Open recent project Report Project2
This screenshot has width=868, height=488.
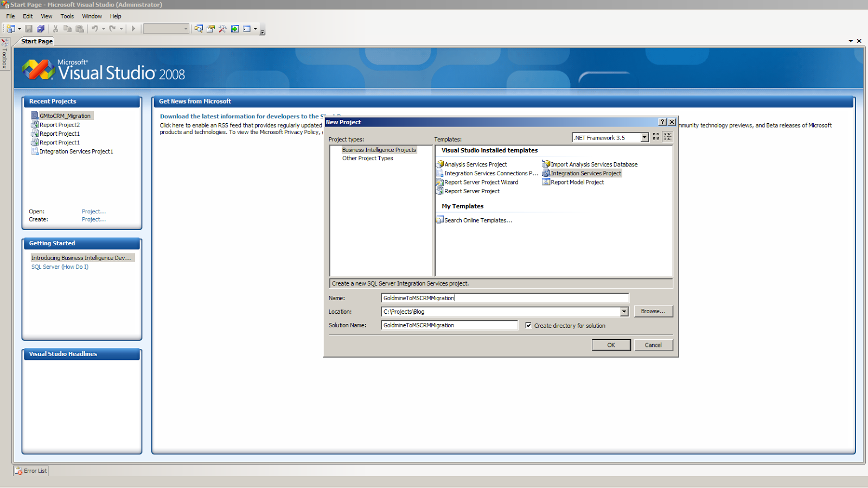[60, 125]
